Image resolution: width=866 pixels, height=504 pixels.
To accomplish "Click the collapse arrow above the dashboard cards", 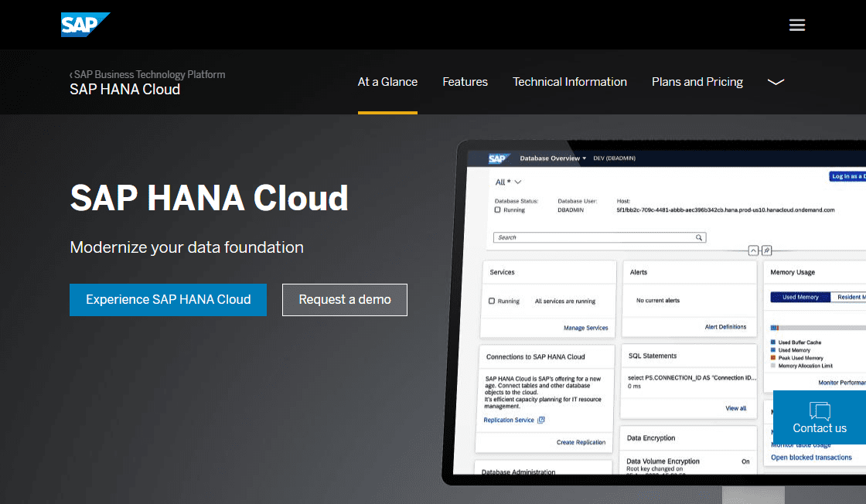I will pyautogui.click(x=752, y=249).
